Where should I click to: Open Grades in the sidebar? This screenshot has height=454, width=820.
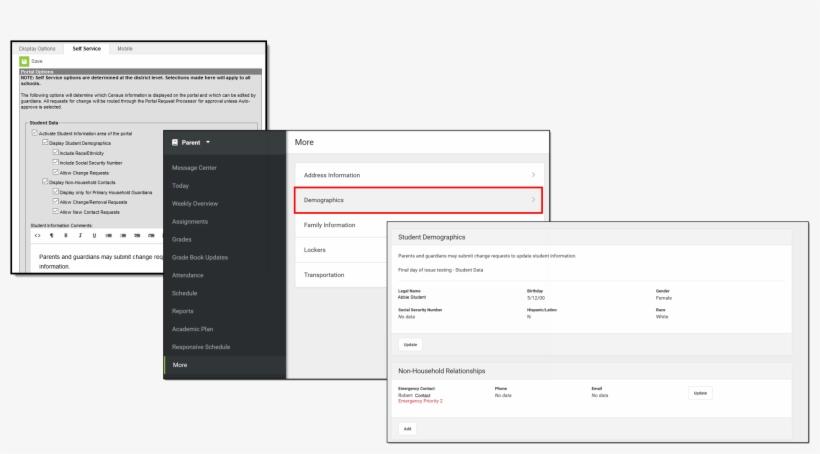coord(181,240)
